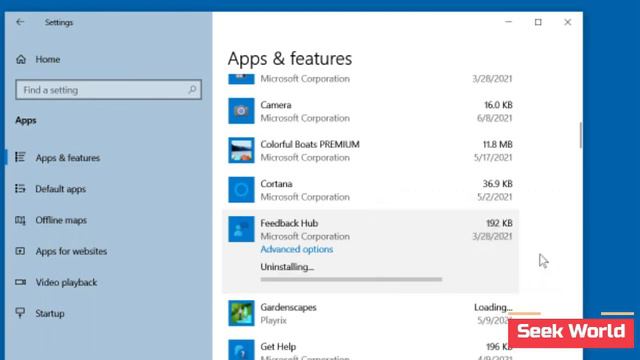Click the apps list vertical scrollbar
The image size is (640, 360).
pos(580,135)
